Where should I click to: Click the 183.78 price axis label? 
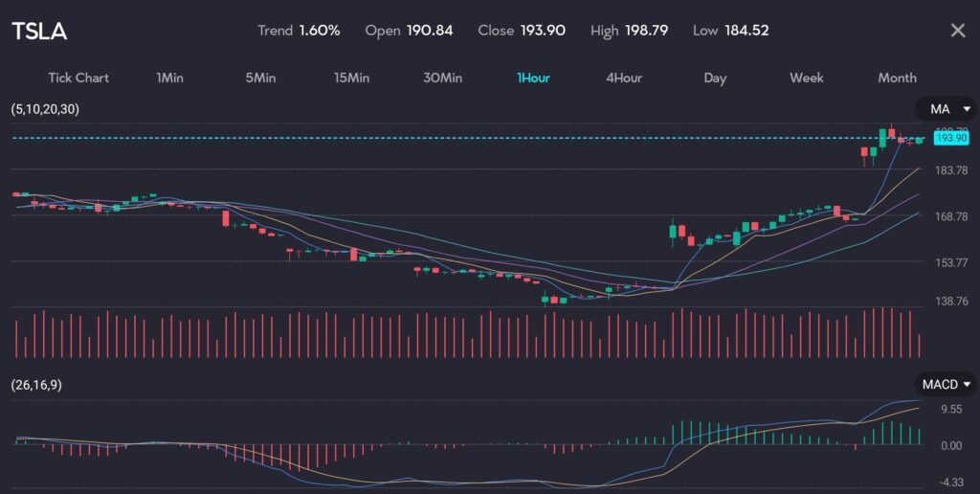pos(951,170)
